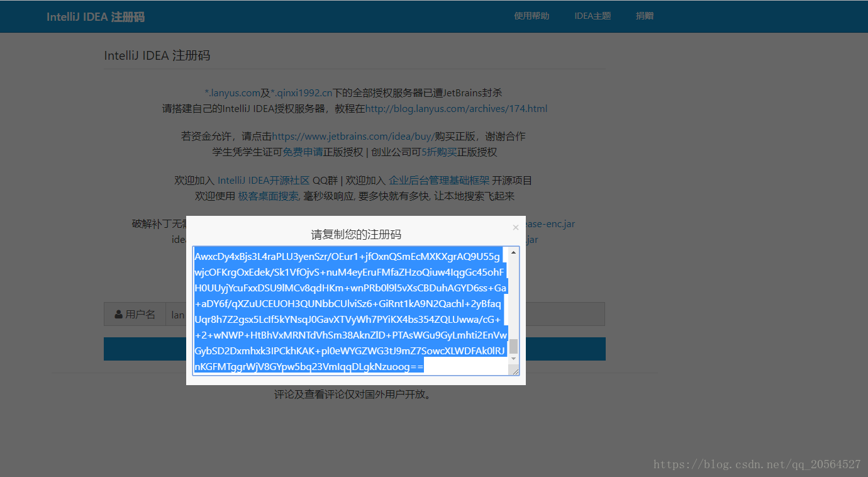Viewport: 868px width, 477px height.
Task: Open the *.lanyus.com link
Action: point(232,93)
